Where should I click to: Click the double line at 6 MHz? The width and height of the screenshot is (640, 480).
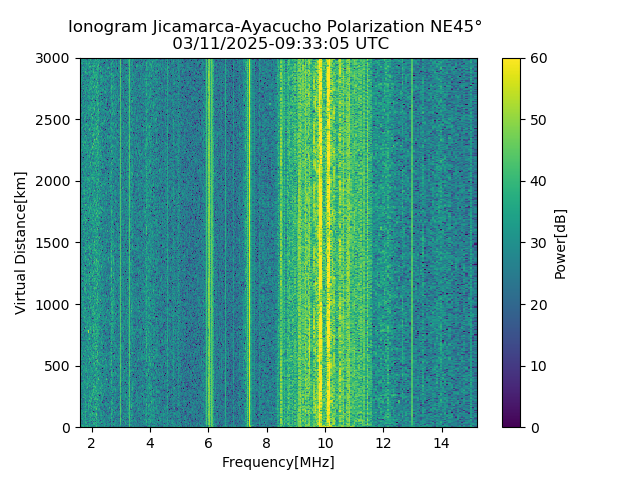(210, 243)
